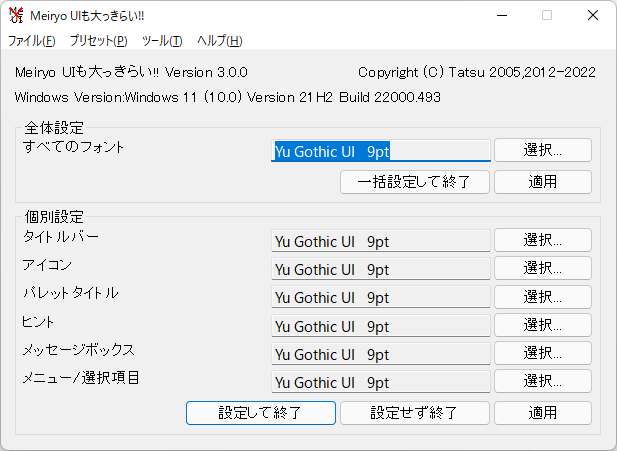
Task: Click 適用 in the 全体設定 group
Action: [542, 182]
